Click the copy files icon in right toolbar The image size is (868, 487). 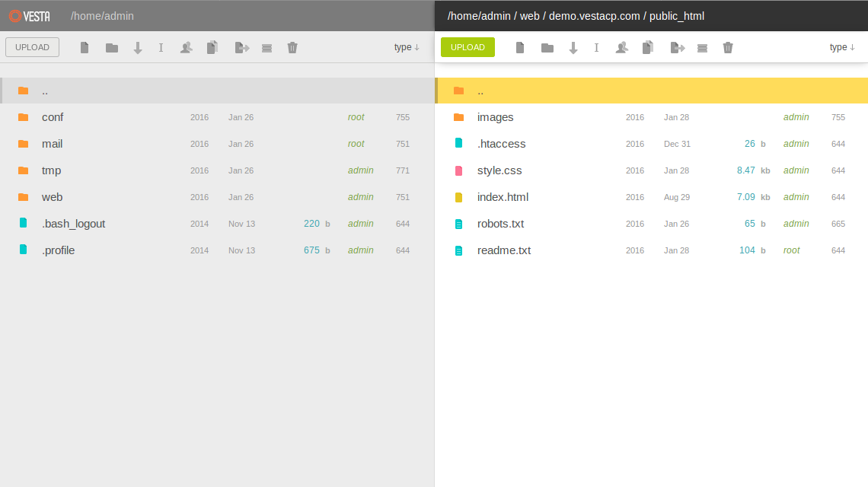click(x=648, y=47)
